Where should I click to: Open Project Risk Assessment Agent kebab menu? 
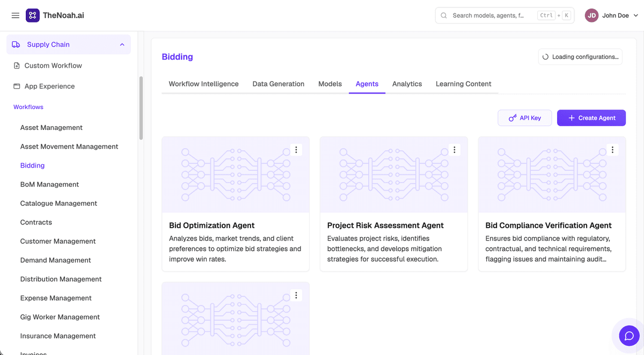point(455,150)
